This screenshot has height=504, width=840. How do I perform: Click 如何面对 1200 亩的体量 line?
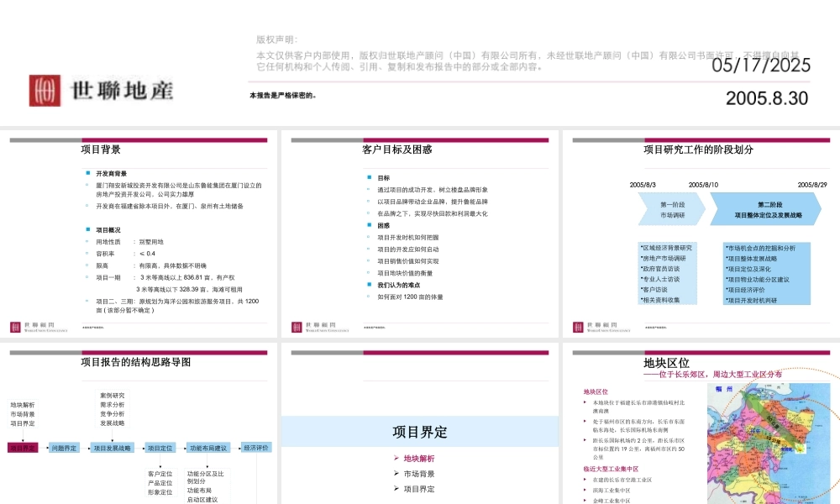click(411, 297)
